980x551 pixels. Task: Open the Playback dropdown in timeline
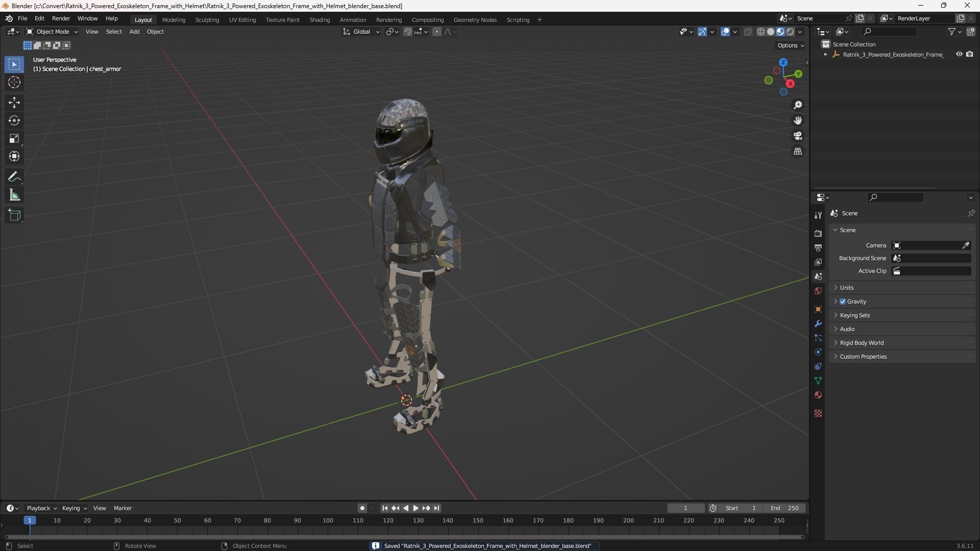click(x=41, y=508)
